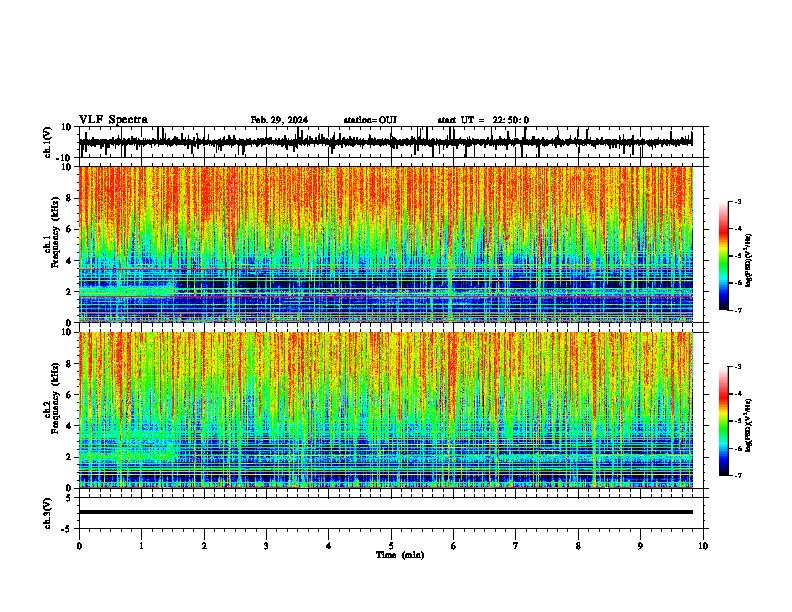
Task: Click time axis tick label "10"
Action: 703,546
